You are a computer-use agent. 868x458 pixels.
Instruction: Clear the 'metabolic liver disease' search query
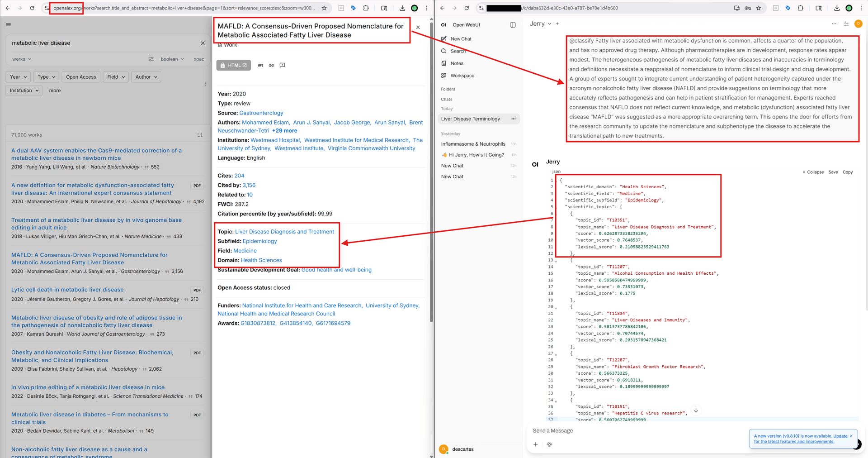[203, 43]
